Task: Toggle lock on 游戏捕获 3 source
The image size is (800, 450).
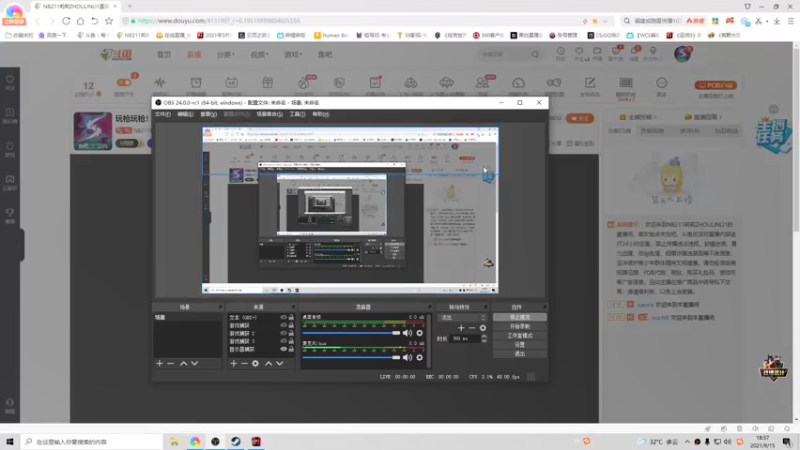Action: coord(291,341)
